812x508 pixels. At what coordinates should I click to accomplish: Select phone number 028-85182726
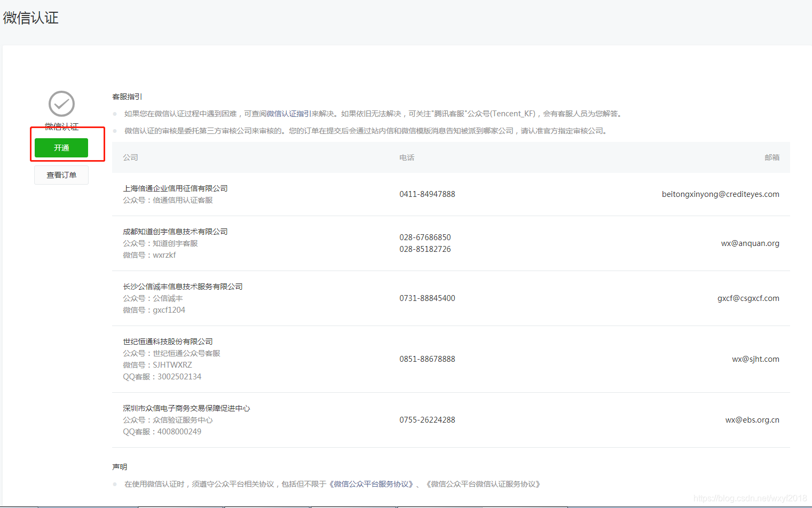[x=425, y=249]
